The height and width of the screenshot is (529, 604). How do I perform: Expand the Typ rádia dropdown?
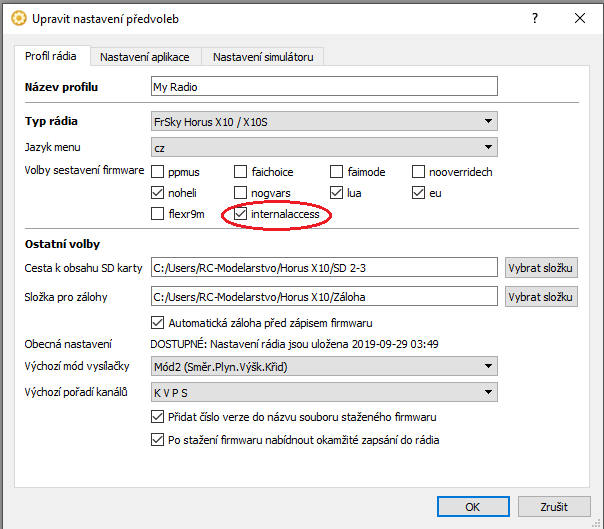[323, 122]
